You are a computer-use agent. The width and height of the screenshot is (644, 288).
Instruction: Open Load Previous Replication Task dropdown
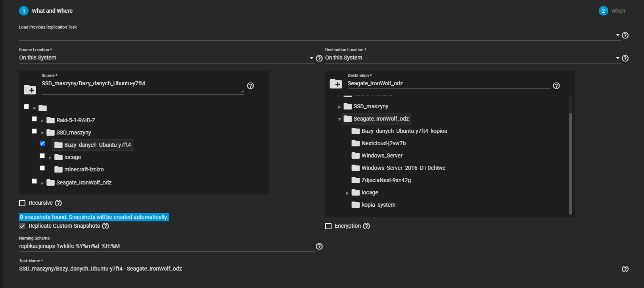point(317,35)
